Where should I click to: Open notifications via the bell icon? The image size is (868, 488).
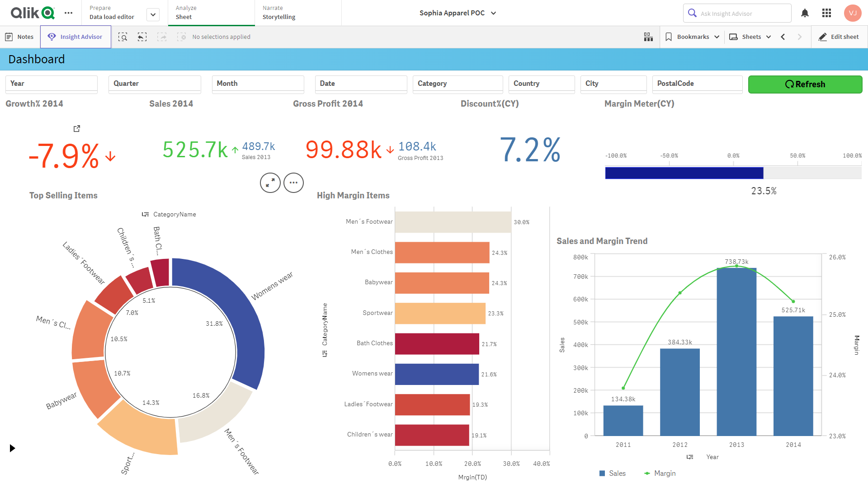pyautogui.click(x=804, y=13)
